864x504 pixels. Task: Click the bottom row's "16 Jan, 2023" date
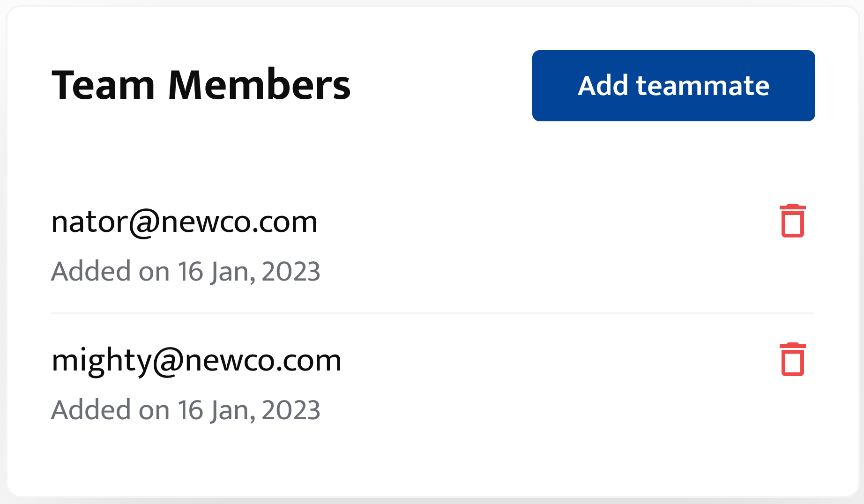249,410
